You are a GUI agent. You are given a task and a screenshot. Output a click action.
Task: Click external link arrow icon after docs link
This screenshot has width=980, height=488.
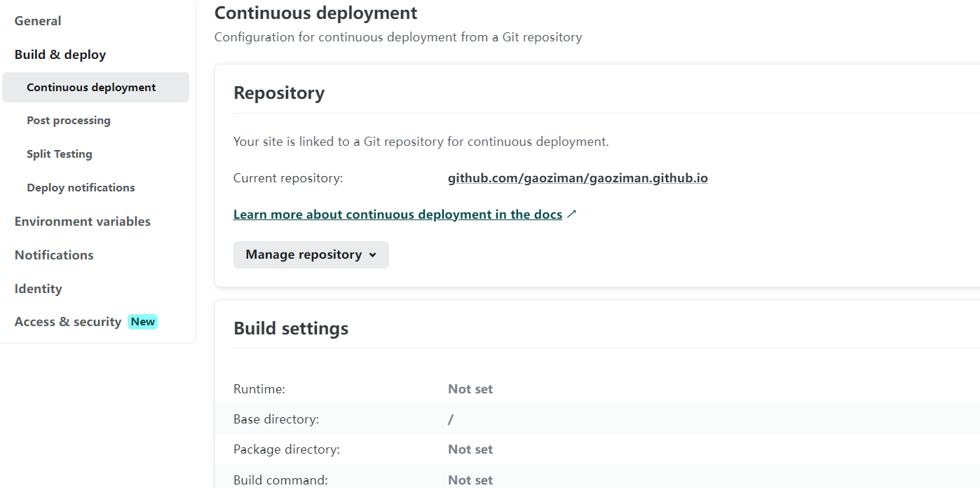pyautogui.click(x=571, y=215)
